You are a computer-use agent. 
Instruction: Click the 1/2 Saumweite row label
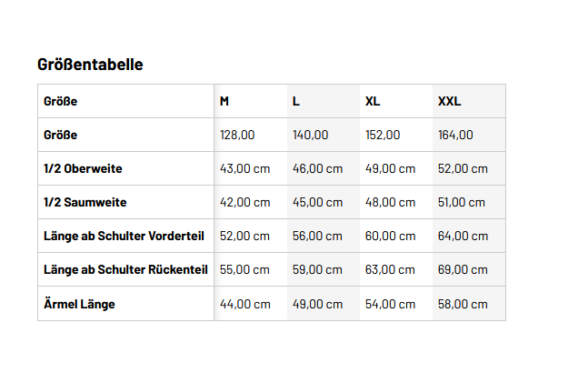pos(85,202)
